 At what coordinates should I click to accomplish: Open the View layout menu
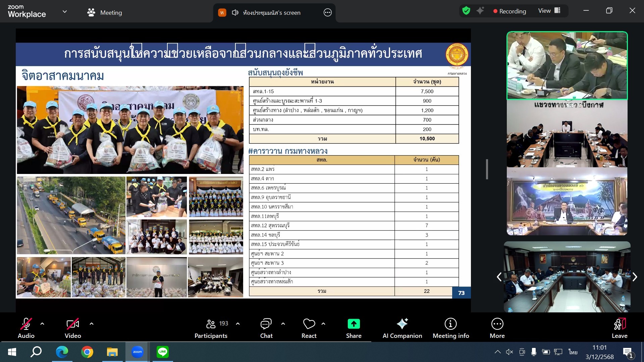[x=549, y=11]
